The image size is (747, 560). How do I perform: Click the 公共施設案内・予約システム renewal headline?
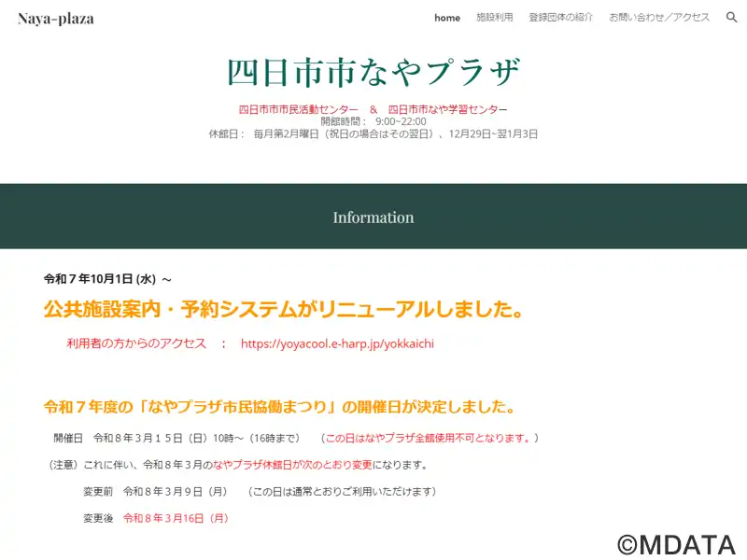click(282, 309)
